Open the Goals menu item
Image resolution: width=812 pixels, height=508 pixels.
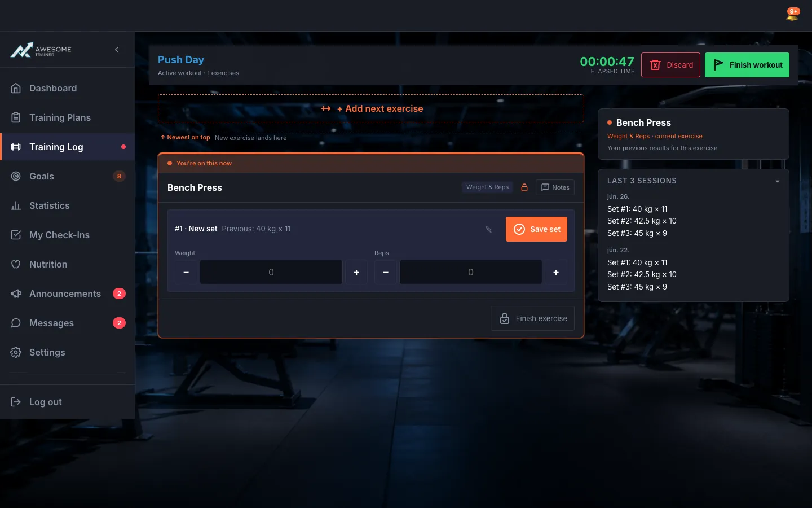pyautogui.click(x=68, y=176)
